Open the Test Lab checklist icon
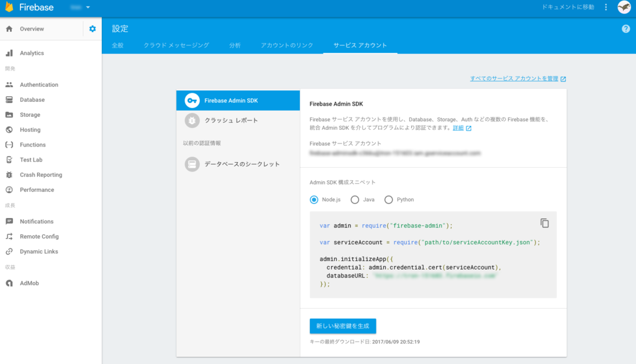 click(x=9, y=160)
